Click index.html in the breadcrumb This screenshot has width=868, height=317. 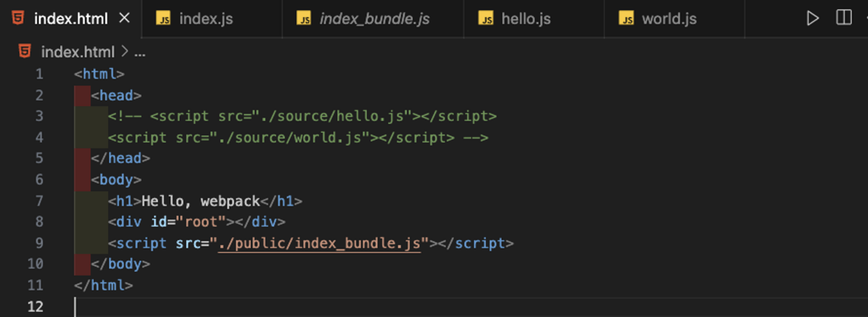pyautogui.click(x=78, y=52)
